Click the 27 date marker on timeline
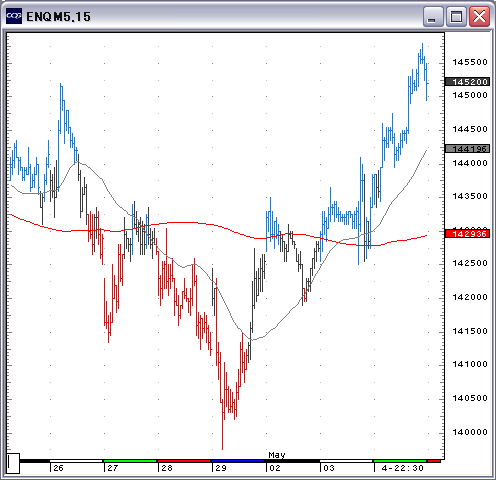496x480 pixels. 113,468
